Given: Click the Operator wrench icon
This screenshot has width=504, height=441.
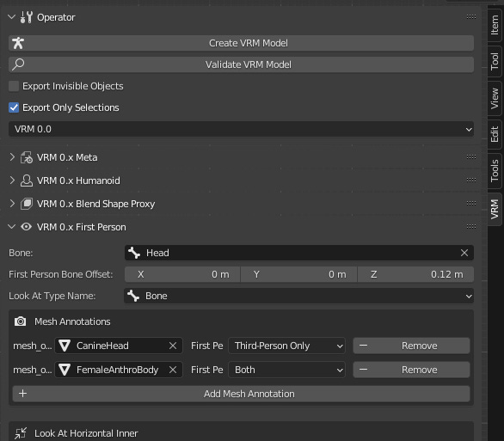Looking at the screenshot, I should 27,17.
